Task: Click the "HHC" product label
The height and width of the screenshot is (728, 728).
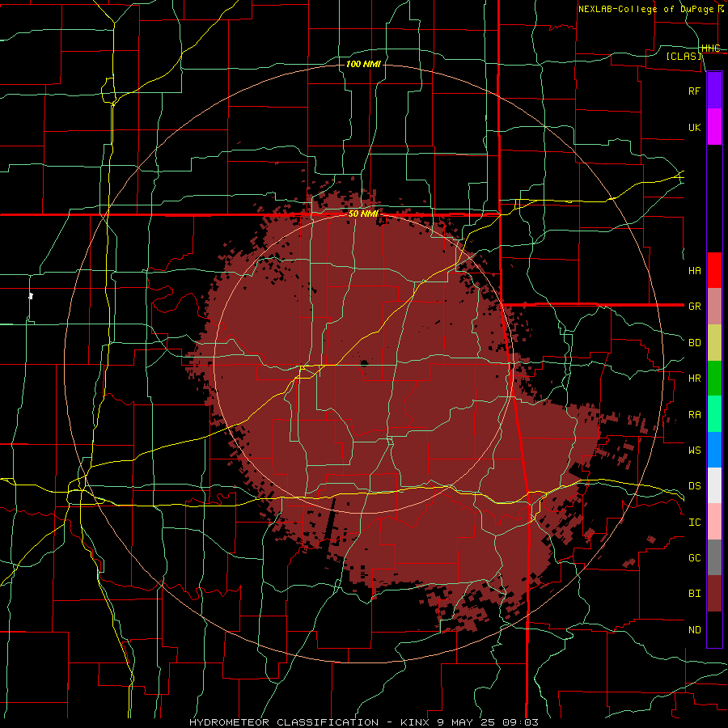Action: click(x=711, y=49)
